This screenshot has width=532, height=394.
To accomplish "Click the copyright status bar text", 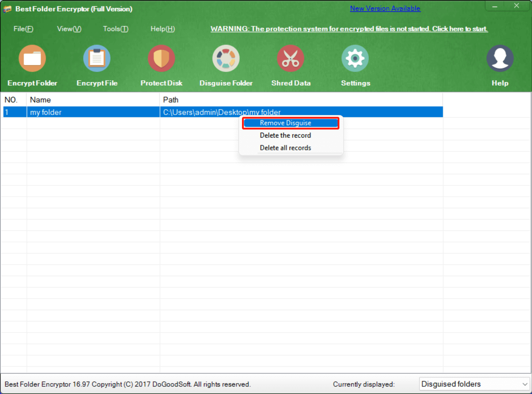I will 128,384.
